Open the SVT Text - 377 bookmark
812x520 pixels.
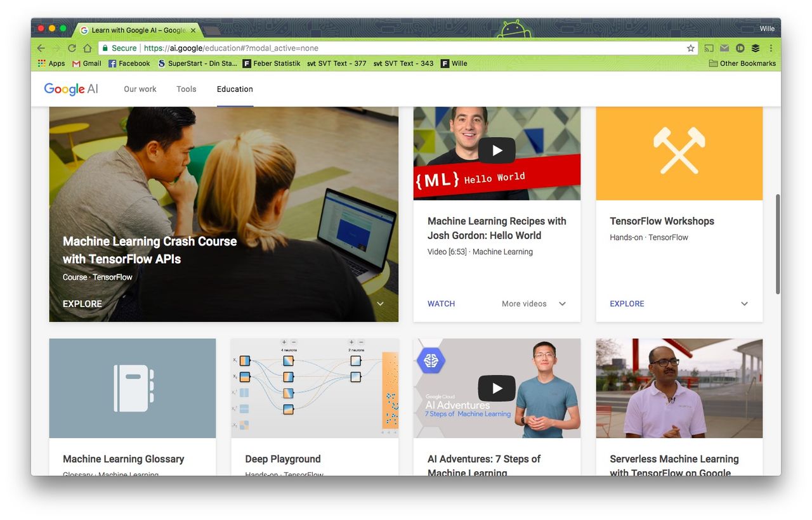pyautogui.click(x=337, y=63)
